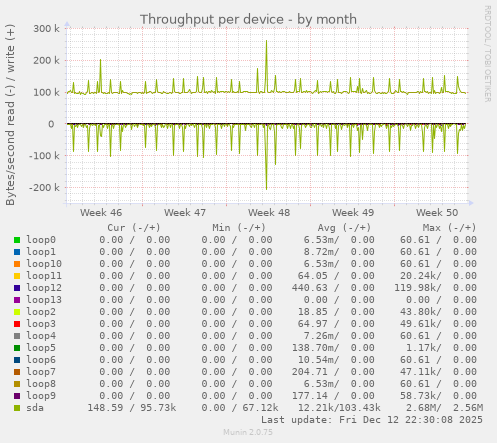
Task: Click the Max (-/+) column header
Action: 449,228
